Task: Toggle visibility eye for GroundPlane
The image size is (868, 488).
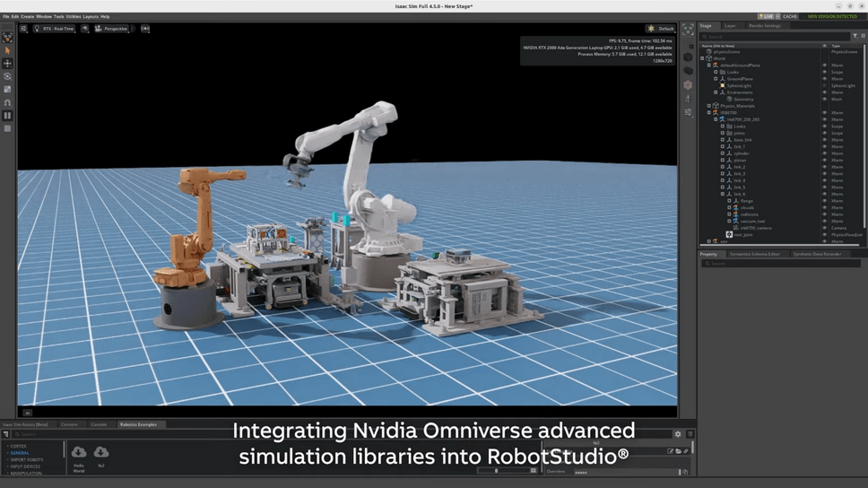Action: pos(824,79)
